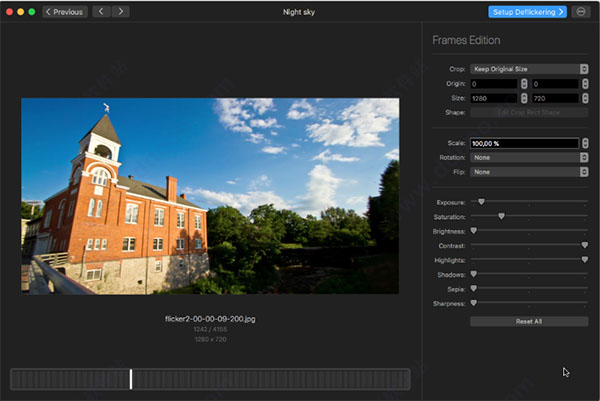Click the 1280 x 720 dimensions text

click(210, 339)
